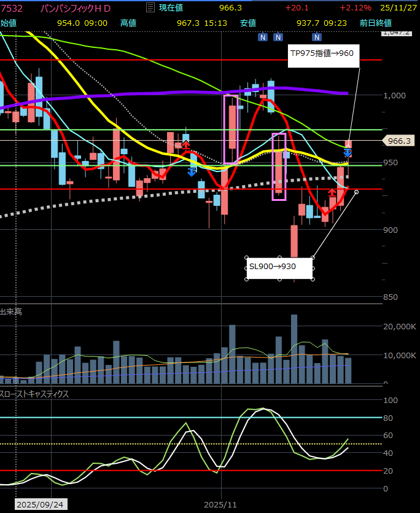This screenshot has width=420, height=513.
Task: Select the right pink rectangle drawing
Action: [x=279, y=166]
